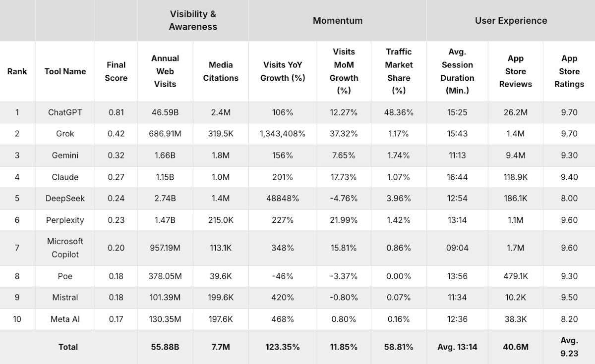Select the Avg. Session Duration header
Image resolution: width=595 pixels, height=364 pixels.
coord(457,71)
